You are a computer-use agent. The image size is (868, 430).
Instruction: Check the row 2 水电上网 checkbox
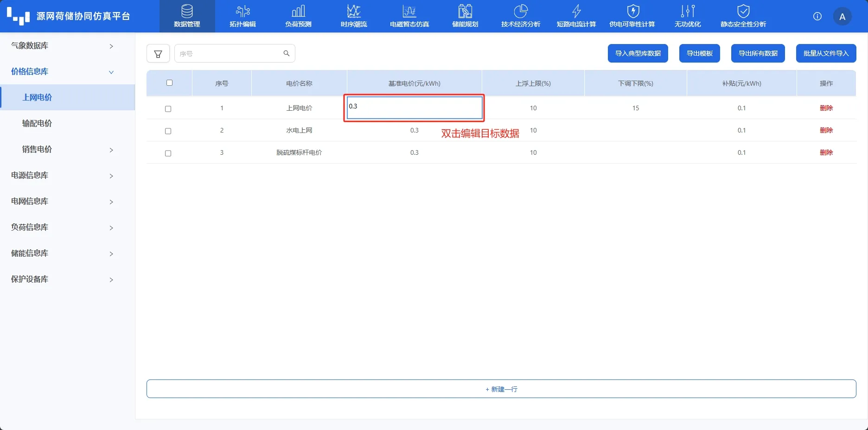pyautogui.click(x=168, y=131)
